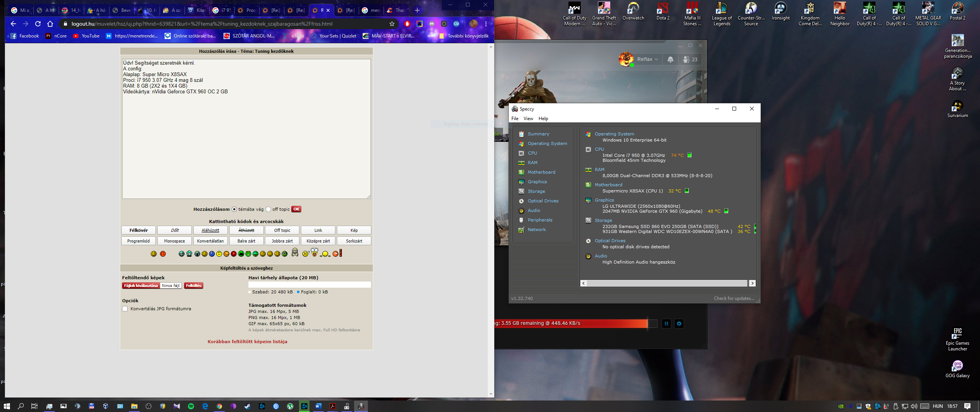Enable the 'Konvertálás JPG formátumra' checkbox
Viewport: 980px width, 412px height.
click(x=125, y=309)
